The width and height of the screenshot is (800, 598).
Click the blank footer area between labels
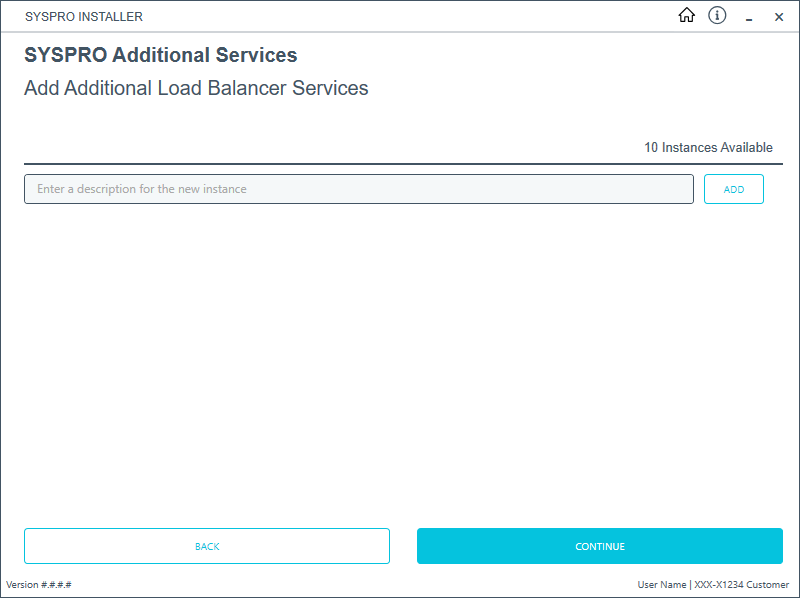350,584
